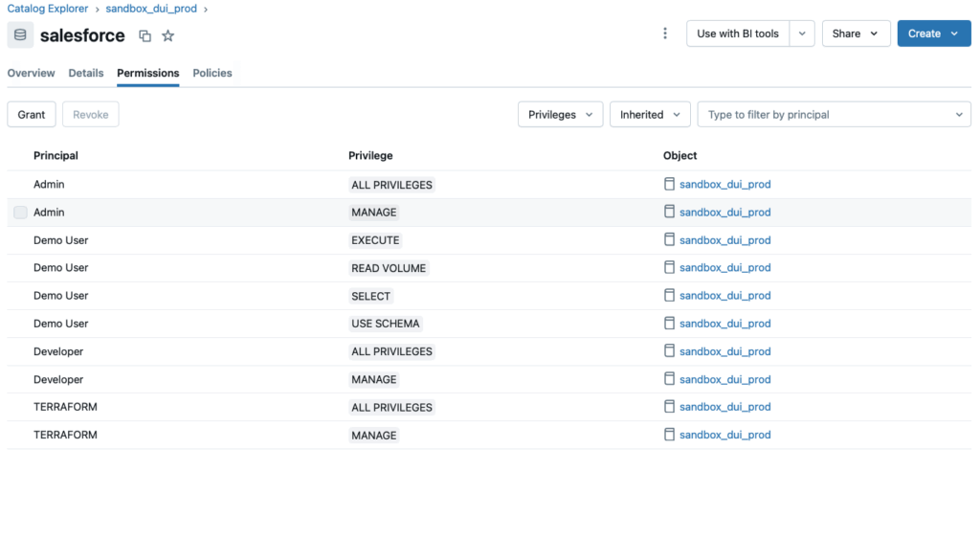Open sandbox_dui_prod link in SELECT row
Viewport: 980px width, 539px height.
725,296
